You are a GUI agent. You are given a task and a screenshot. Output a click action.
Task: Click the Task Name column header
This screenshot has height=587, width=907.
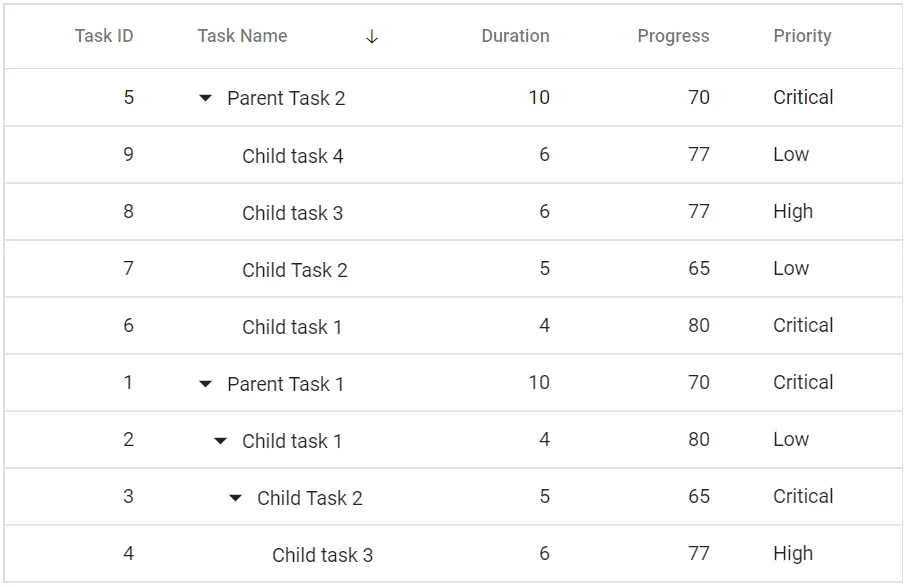(x=242, y=36)
